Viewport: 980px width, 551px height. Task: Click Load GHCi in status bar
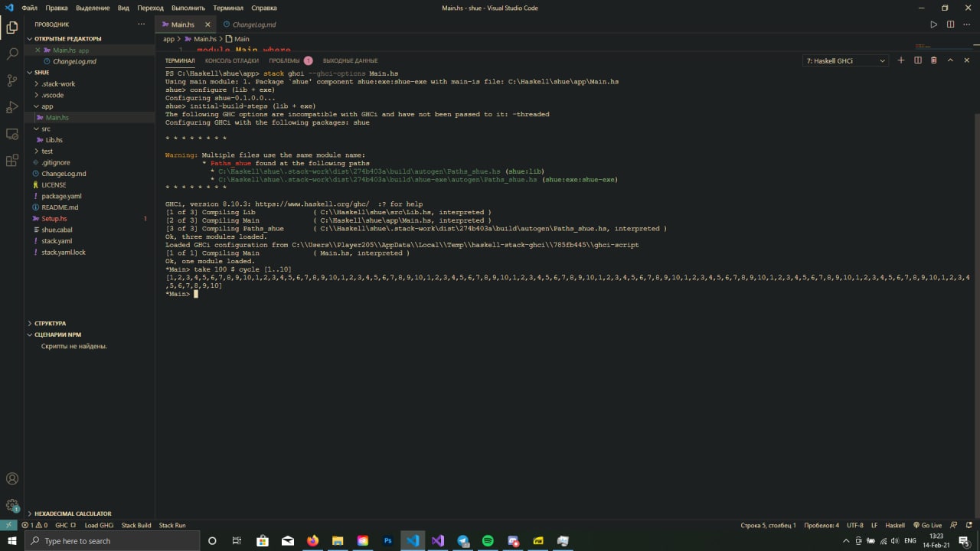(x=99, y=525)
